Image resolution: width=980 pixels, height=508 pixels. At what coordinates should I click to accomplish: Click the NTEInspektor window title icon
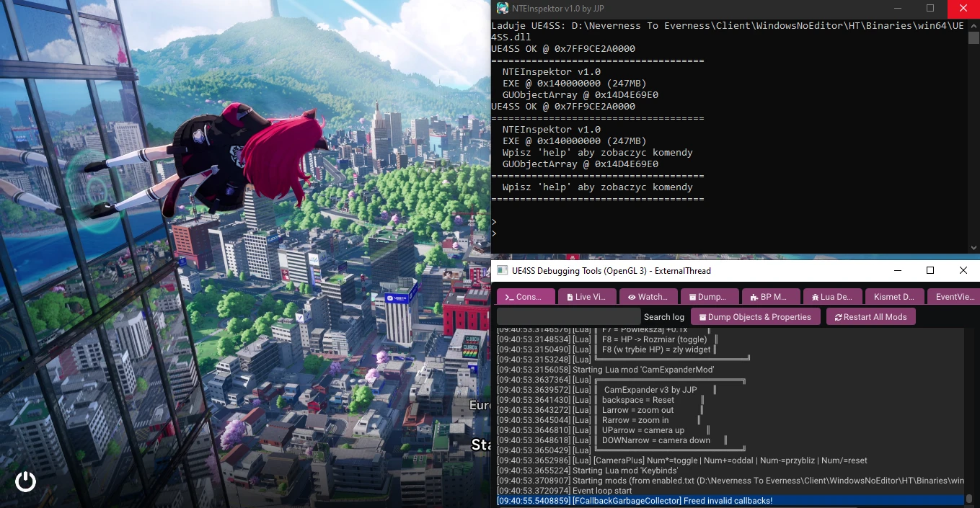tap(502, 8)
